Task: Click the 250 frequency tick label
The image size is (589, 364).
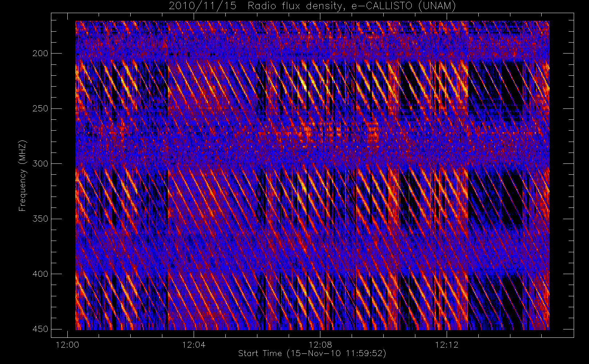Action: pos(40,108)
